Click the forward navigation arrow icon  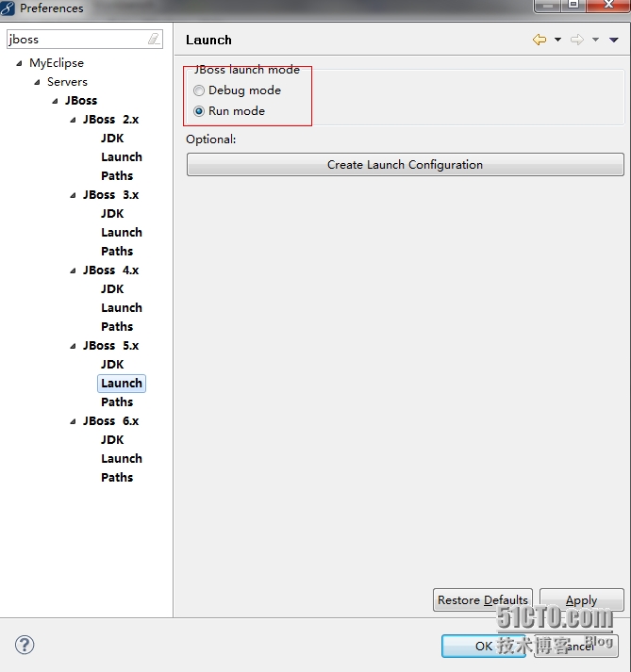pyautogui.click(x=577, y=40)
